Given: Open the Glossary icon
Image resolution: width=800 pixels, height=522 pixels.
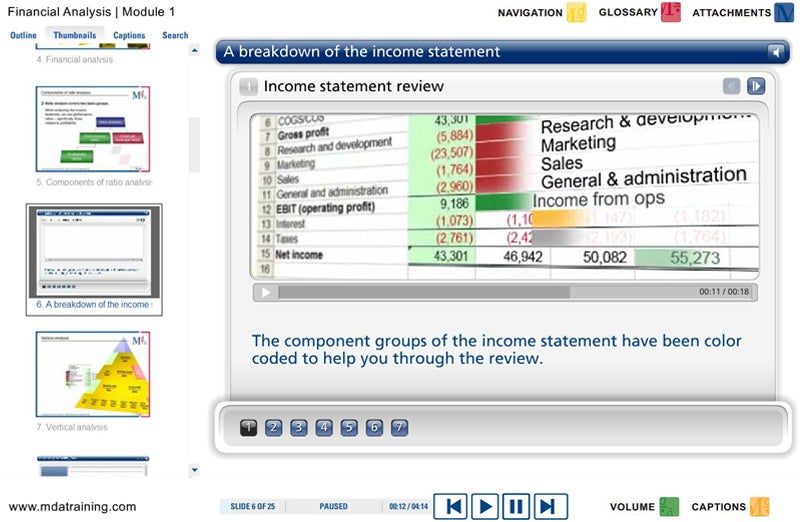Looking at the screenshot, I should click(x=670, y=13).
